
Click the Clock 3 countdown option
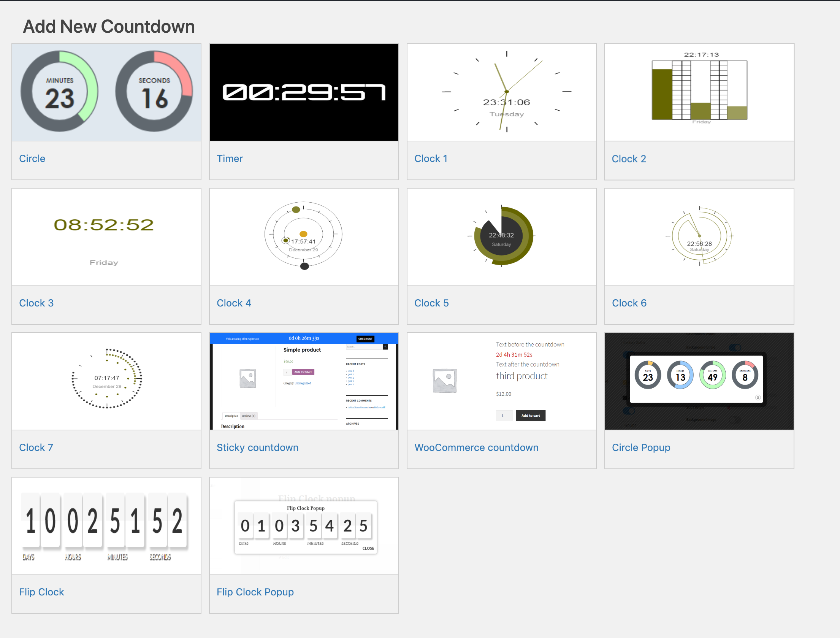(x=36, y=302)
